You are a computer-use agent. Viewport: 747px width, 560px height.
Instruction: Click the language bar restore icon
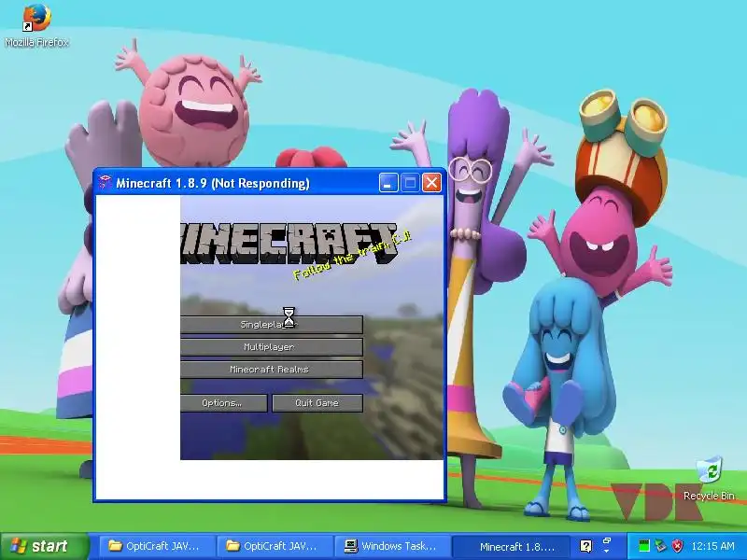(606, 542)
